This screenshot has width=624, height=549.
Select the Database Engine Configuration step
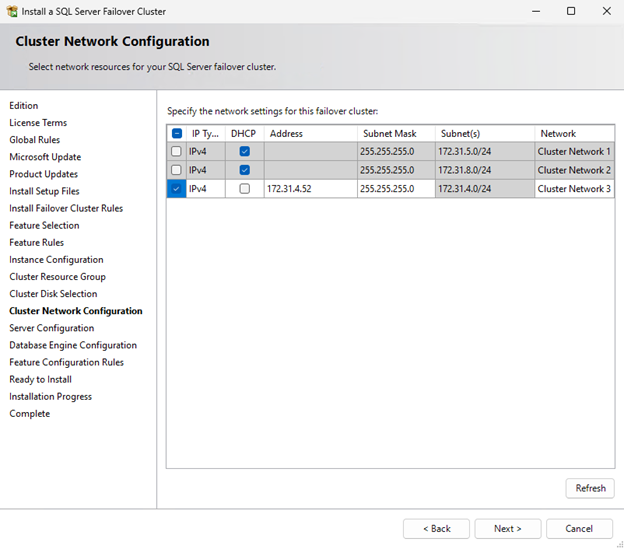pos(73,345)
